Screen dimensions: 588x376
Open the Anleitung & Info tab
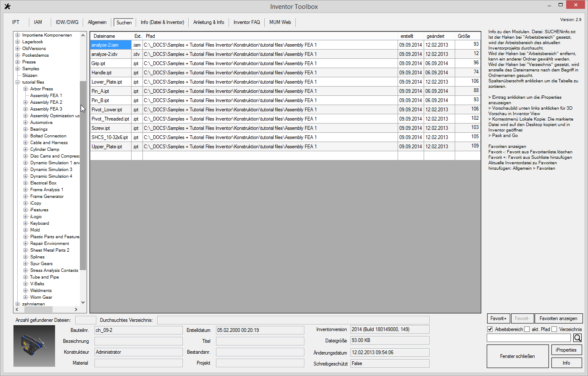pos(208,22)
